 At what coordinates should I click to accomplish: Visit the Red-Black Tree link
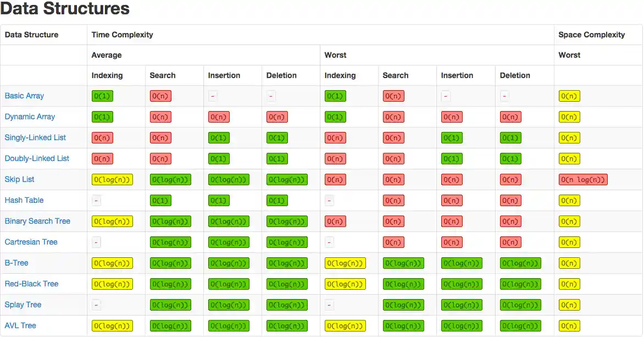coord(31,284)
